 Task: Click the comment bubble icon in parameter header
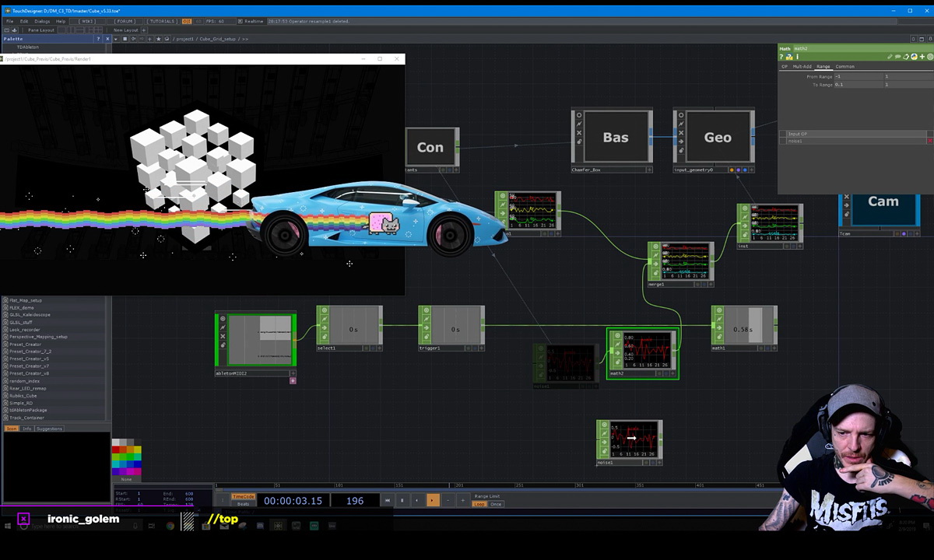898,57
